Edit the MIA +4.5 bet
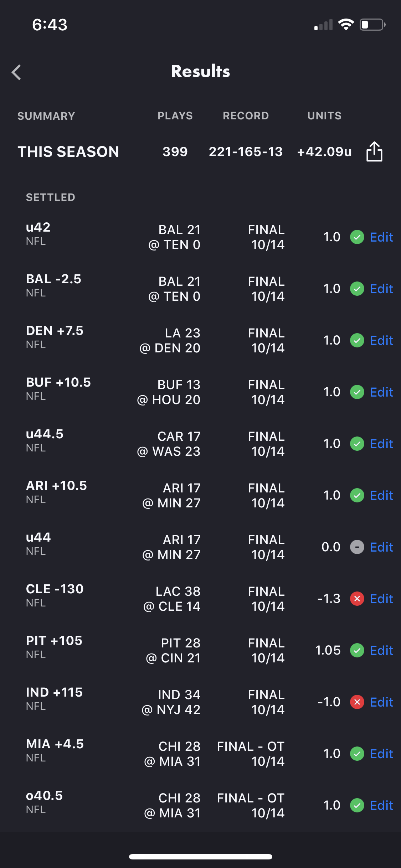Viewport: 401px width, 868px height. [381, 754]
